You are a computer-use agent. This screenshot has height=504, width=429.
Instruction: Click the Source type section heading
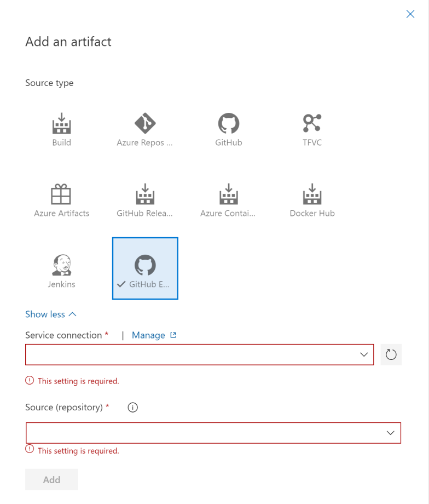[49, 83]
